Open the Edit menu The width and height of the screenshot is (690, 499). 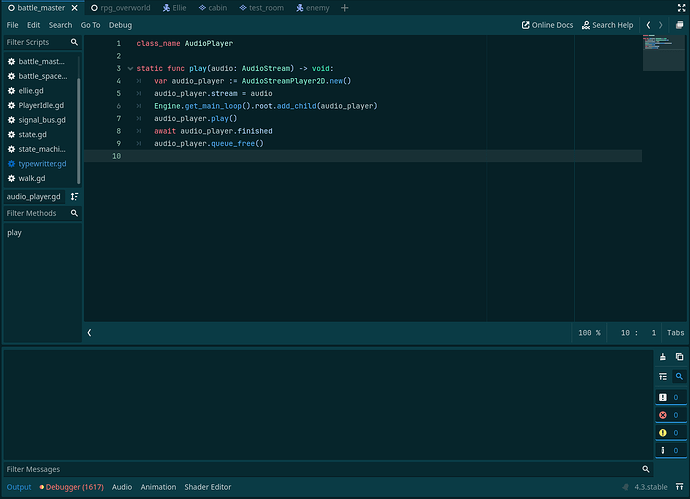pos(33,25)
